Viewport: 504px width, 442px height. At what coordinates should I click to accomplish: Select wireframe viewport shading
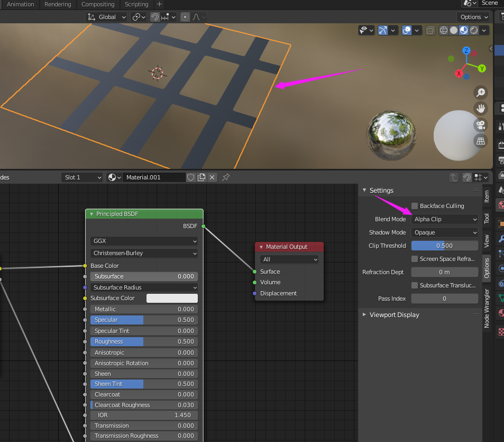point(444,30)
